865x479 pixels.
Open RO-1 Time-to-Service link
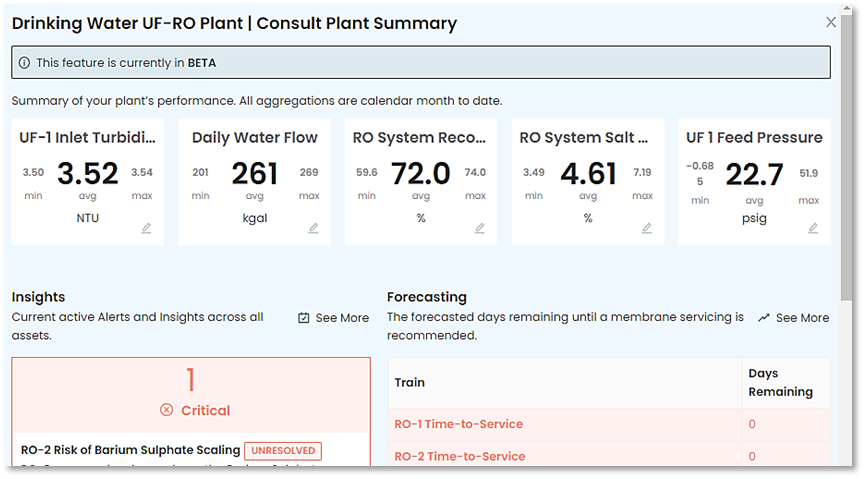pos(459,424)
